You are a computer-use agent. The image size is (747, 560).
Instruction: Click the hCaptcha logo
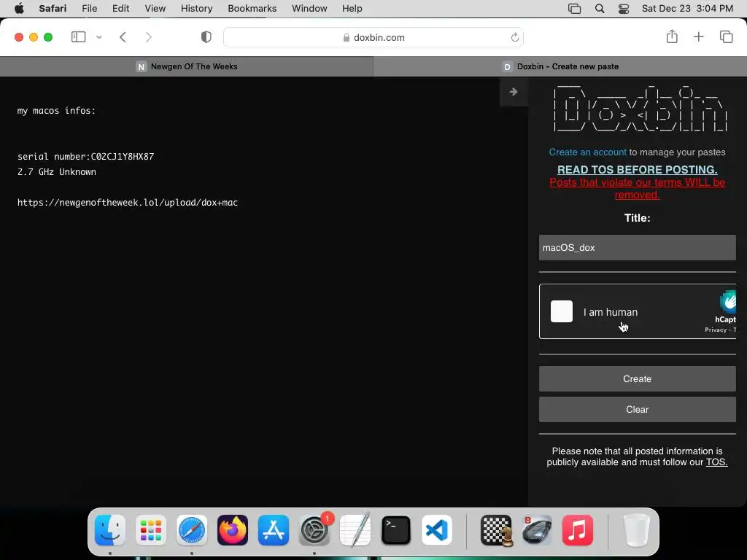point(728,301)
